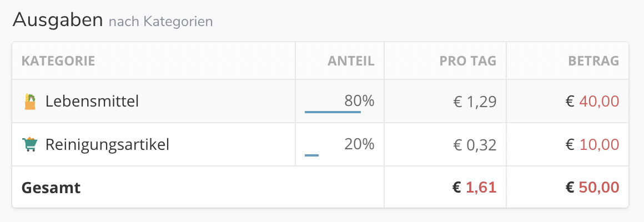Select the € 50,00 total amount
The image size is (644, 222).
click(592, 188)
